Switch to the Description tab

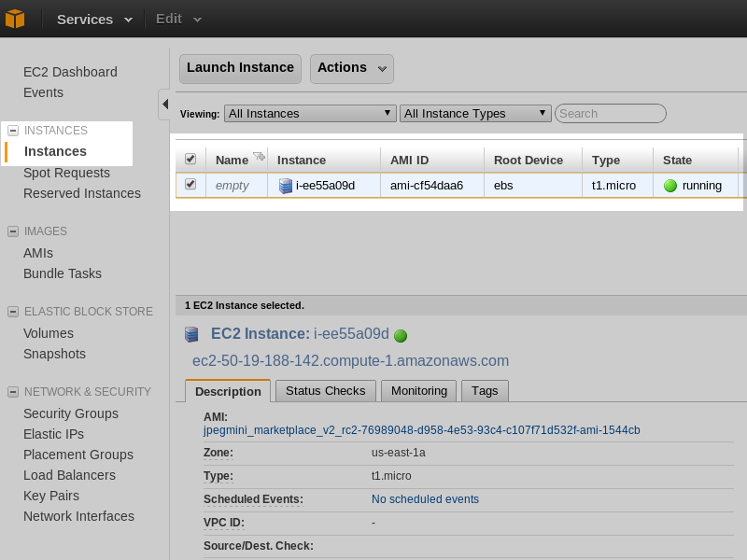click(x=228, y=391)
